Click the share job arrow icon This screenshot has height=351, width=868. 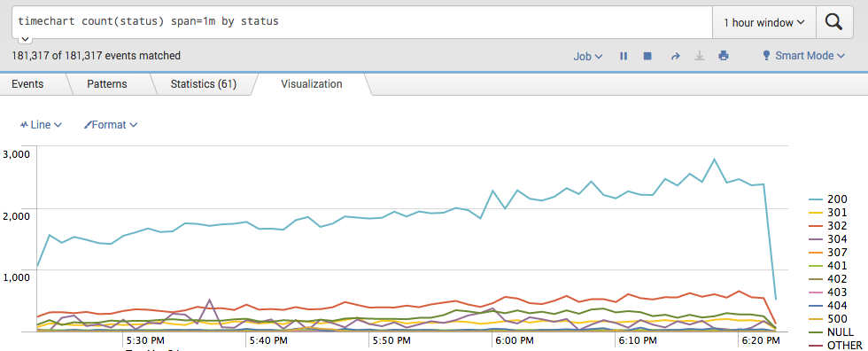click(x=675, y=56)
